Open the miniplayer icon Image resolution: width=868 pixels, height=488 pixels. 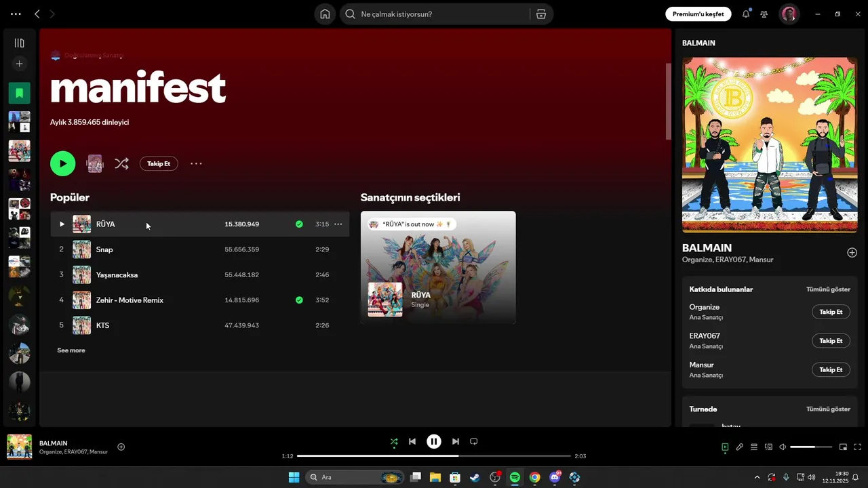point(843,447)
